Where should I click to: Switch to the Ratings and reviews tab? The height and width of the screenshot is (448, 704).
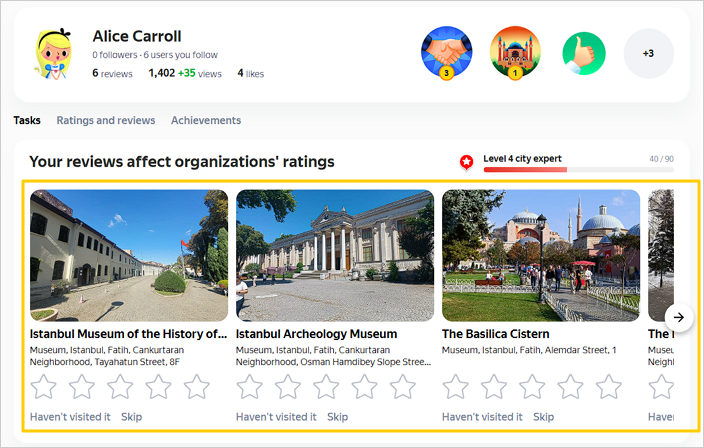tap(106, 121)
